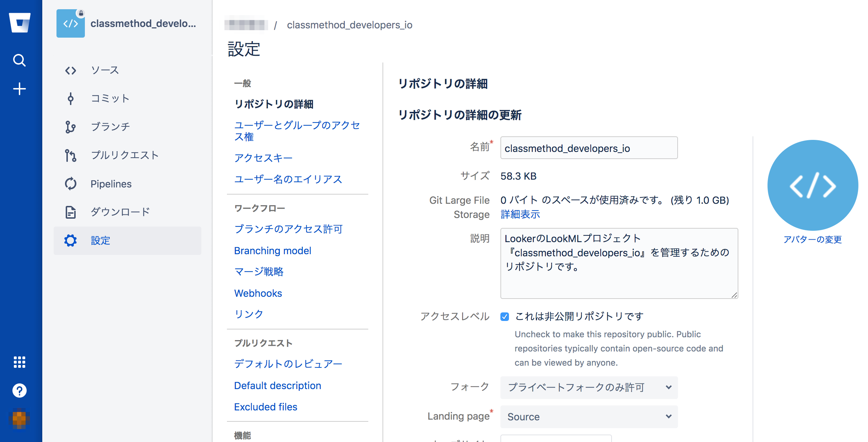Viewport: 868px width, 442px height.
Task: Select the downloads document icon
Action: pyautogui.click(x=71, y=212)
